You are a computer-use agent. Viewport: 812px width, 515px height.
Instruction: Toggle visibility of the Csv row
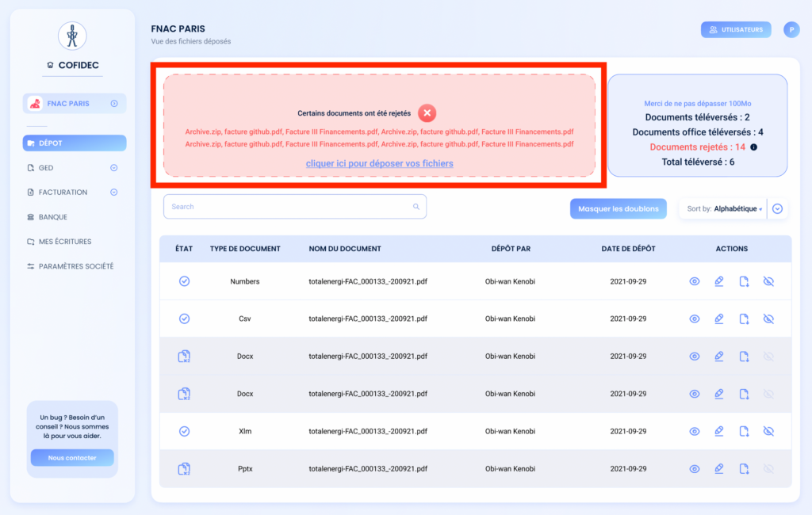768,319
